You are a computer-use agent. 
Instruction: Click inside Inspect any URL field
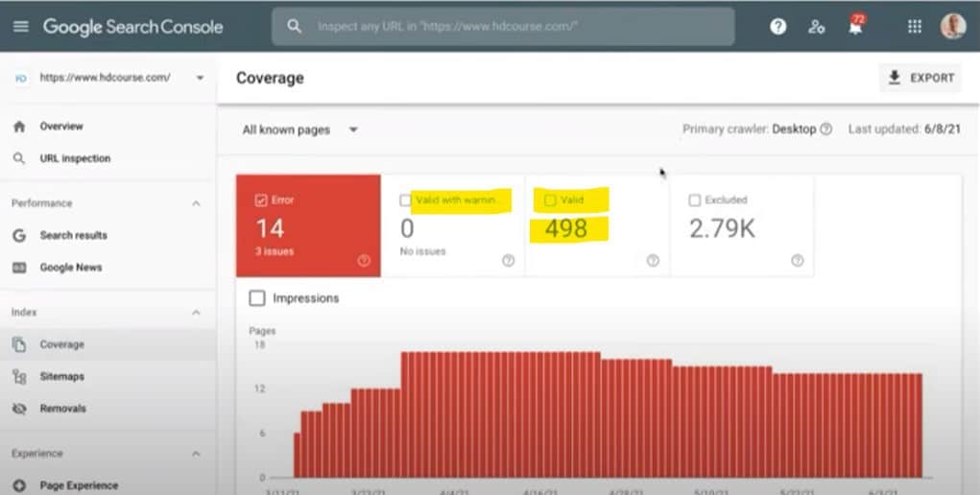coord(503,26)
